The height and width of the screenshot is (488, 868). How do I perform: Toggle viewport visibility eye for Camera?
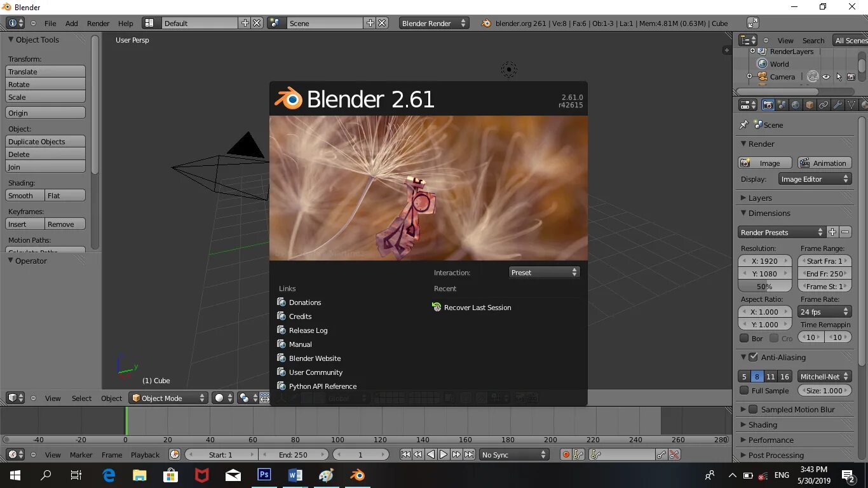point(826,76)
